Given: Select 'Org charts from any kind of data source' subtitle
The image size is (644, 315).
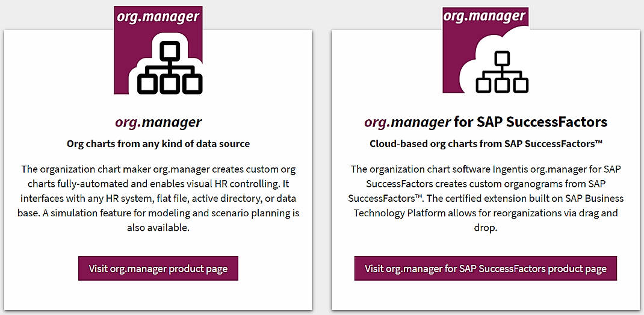Looking at the screenshot, I should [158, 144].
